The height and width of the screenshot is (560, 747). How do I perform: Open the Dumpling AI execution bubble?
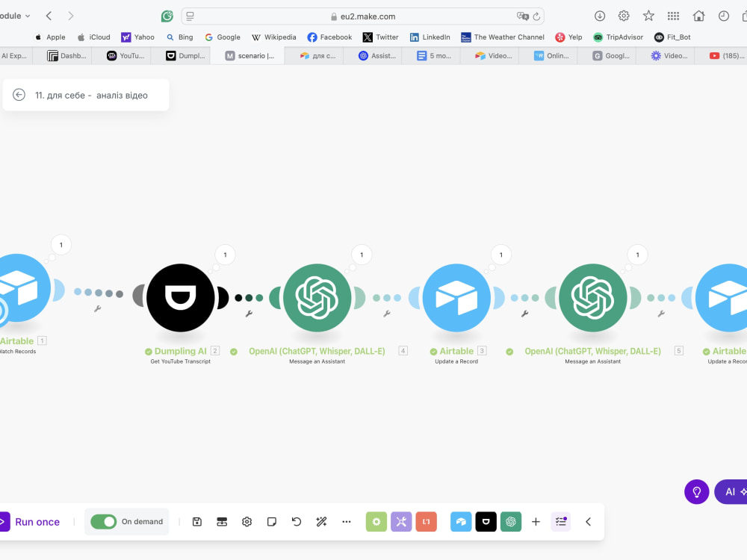[226, 255]
